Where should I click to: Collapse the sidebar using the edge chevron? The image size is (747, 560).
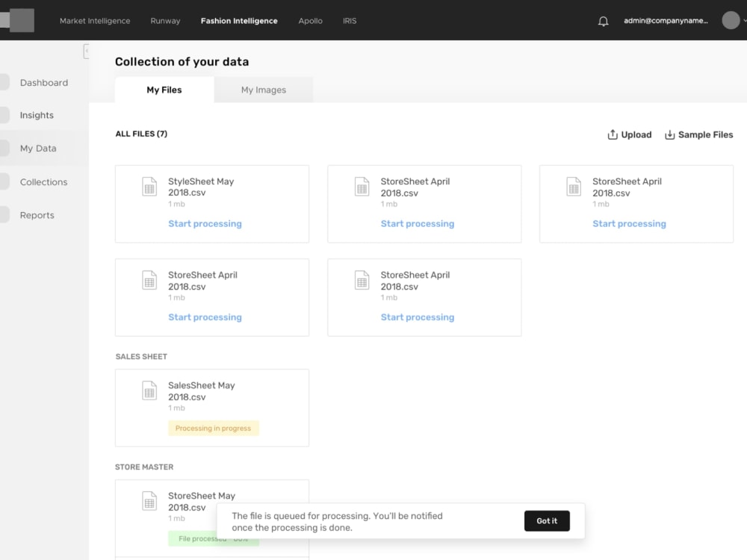point(87,51)
